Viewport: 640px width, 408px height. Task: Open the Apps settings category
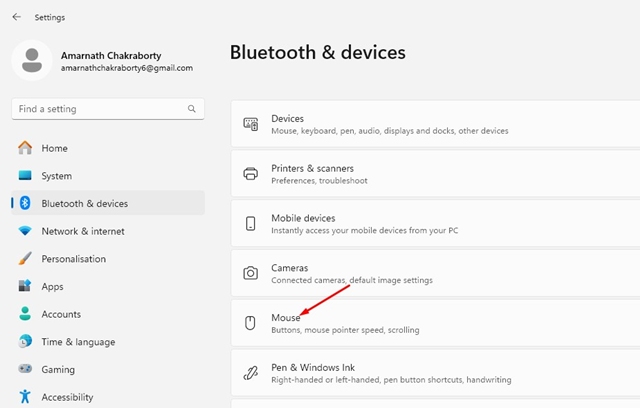[x=52, y=286]
